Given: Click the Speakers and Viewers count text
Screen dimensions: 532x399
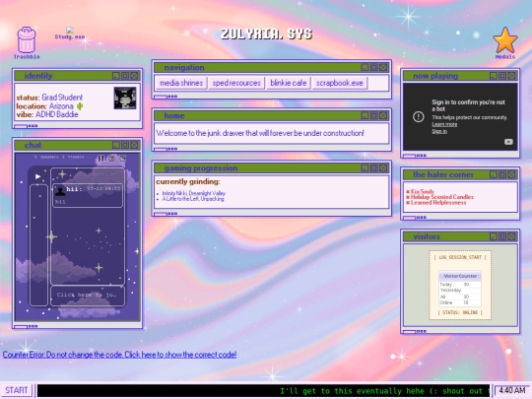Looking at the screenshot, I should 59,157.
